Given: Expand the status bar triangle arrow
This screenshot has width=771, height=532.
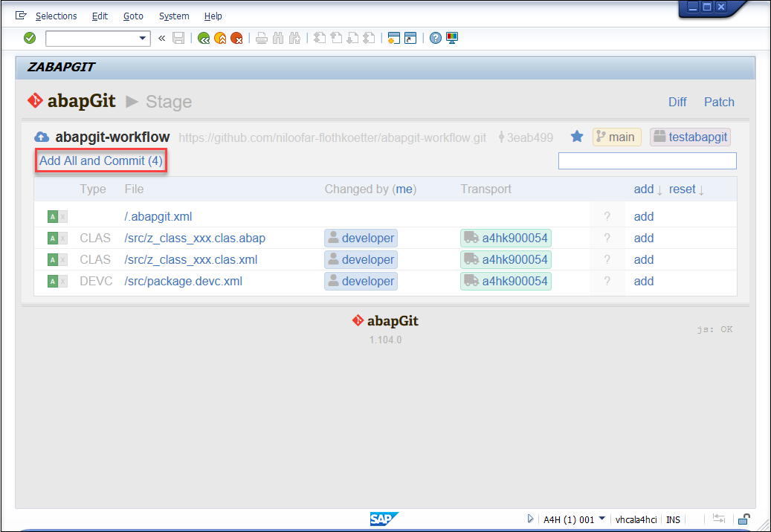Looking at the screenshot, I should (530, 519).
